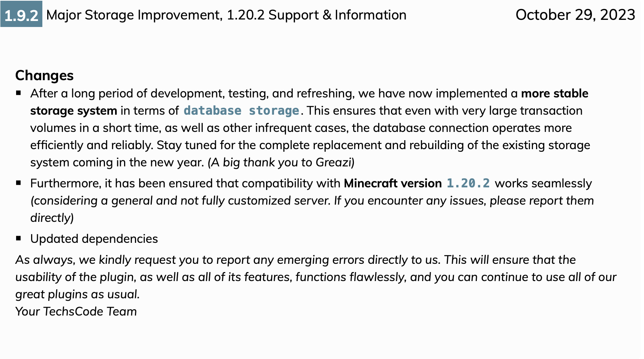Click the '1.20.2' version code highlight
This screenshot has width=644, height=359.
click(x=468, y=183)
